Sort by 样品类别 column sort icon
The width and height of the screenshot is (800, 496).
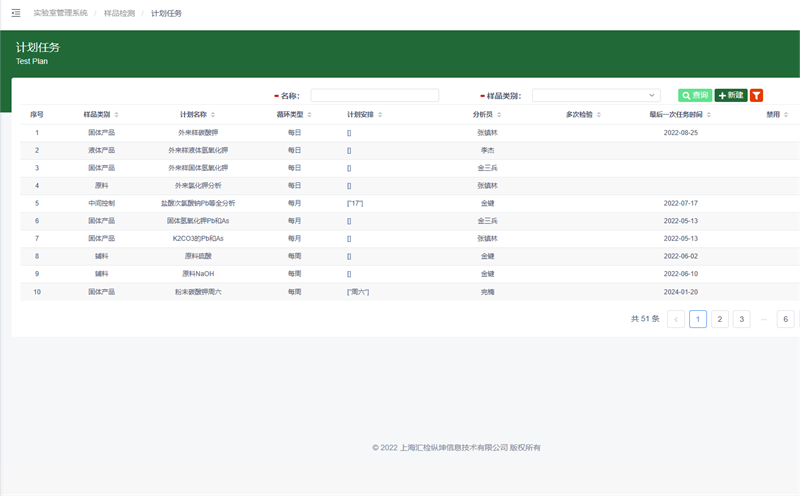pos(118,115)
